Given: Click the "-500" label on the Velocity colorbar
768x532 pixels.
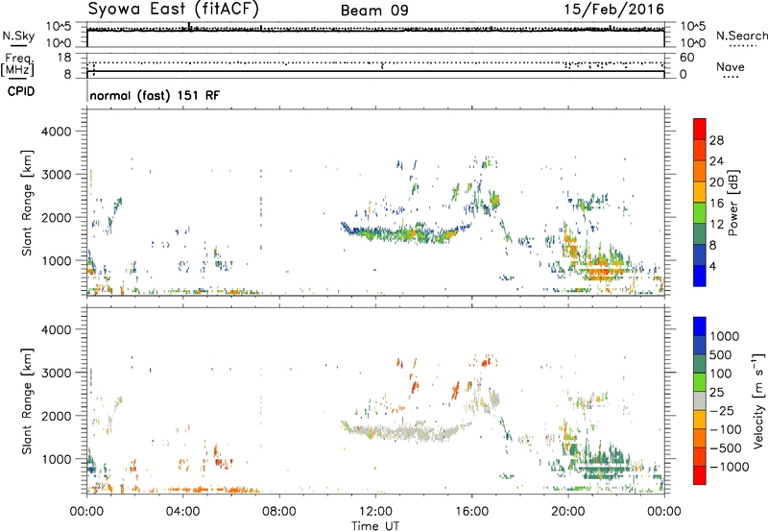Looking at the screenshot, I should pyautogui.click(x=726, y=447).
